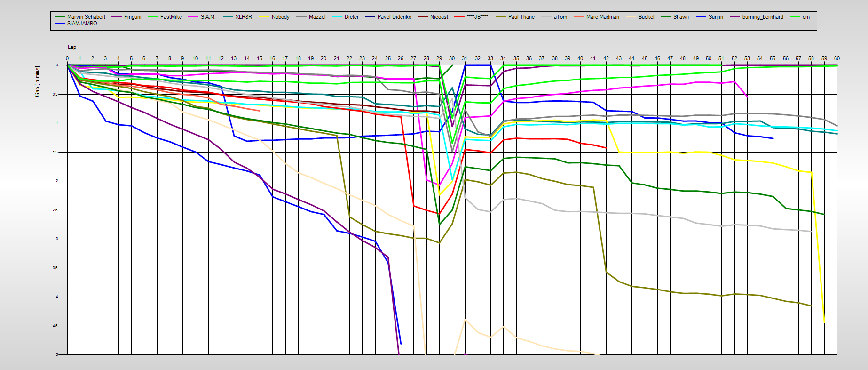Click the red ****JB**** legend swatch
868x370 pixels.
pyautogui.click(x=460, y=17)
